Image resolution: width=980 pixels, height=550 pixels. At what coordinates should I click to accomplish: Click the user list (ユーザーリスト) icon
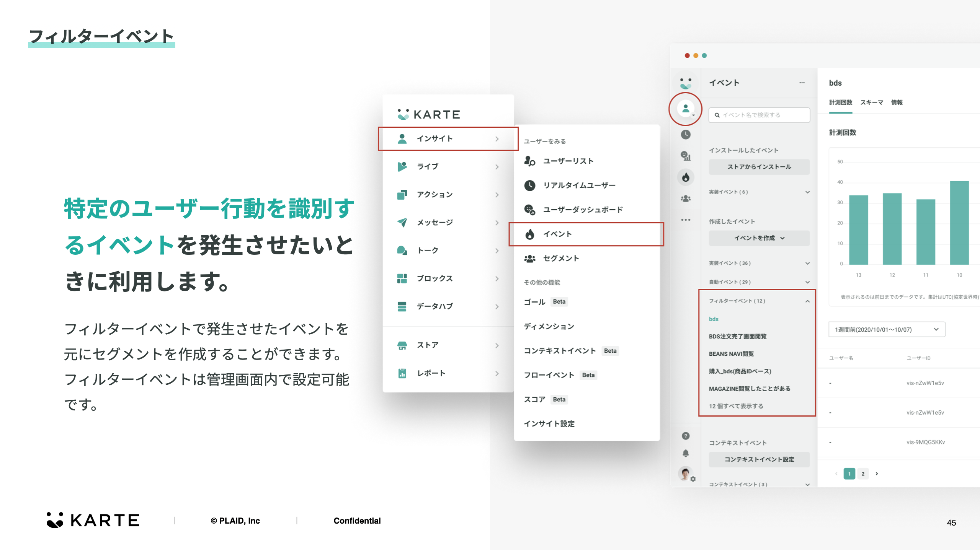click(x=529, y=161)
